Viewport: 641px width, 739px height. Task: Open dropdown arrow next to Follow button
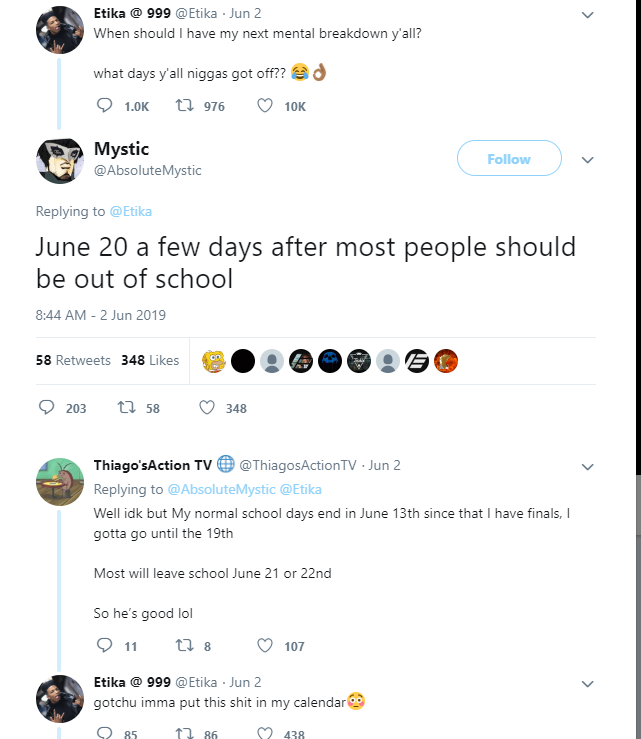point(587,160)
